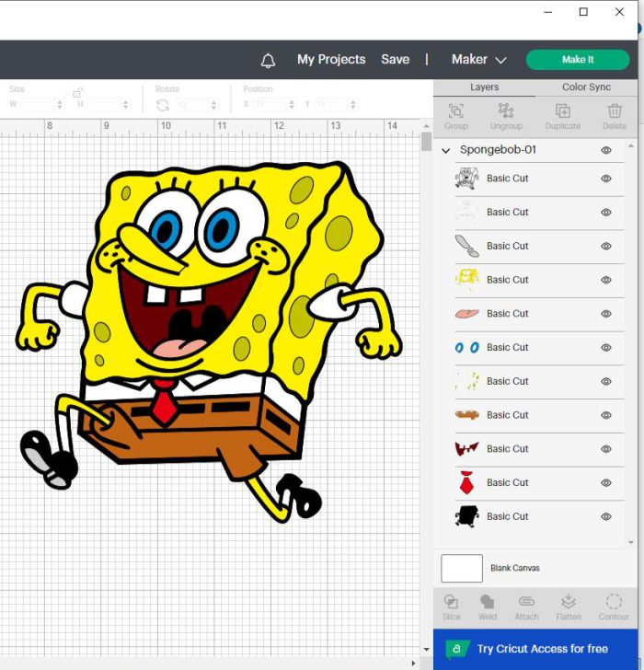Toggle visibility of the red tie layer
The image size is (644, 670).
(606, 483)
